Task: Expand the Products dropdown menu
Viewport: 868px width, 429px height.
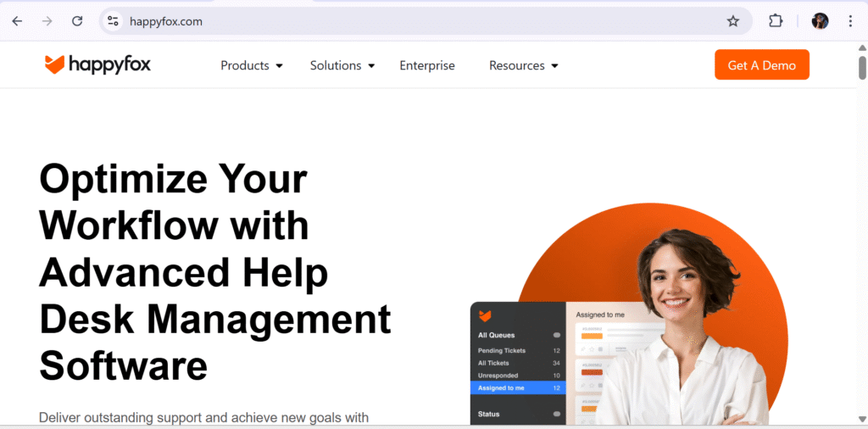Action: point(251,65)
